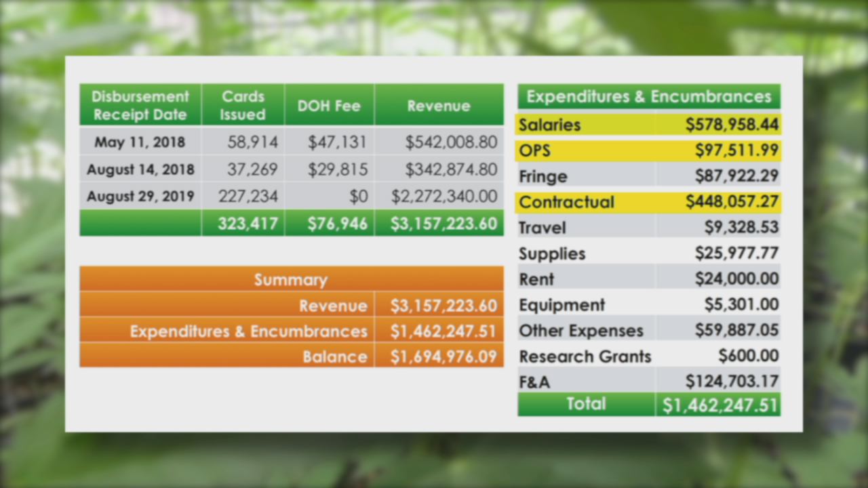Click the Fringe label
The width and height of the screenshot is (868, 488).
tap(543, 177)
